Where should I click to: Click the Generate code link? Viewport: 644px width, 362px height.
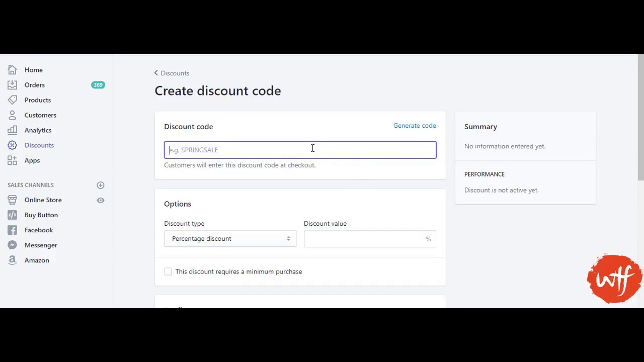click(x=415, y=126)
